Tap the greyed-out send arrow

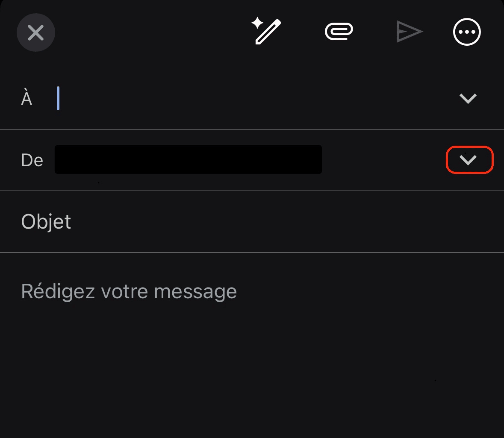pos(410,32)
